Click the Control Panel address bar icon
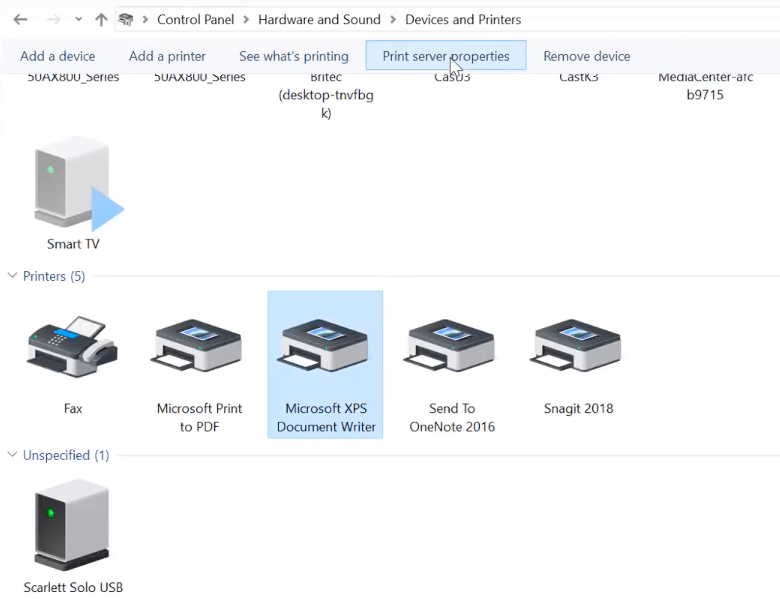 pos(126,19)
